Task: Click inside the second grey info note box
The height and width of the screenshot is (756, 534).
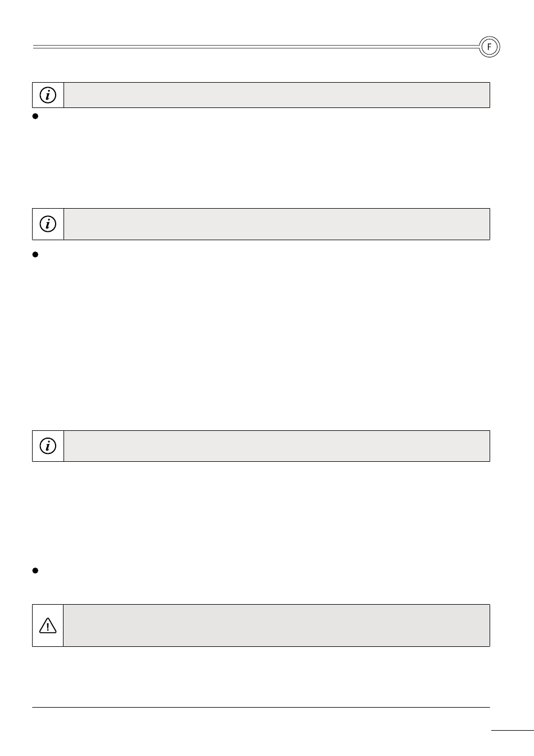Action: 277,224
